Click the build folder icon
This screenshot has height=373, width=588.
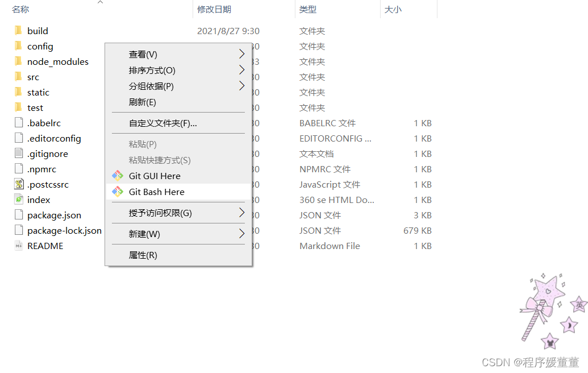tap(18, 30)
